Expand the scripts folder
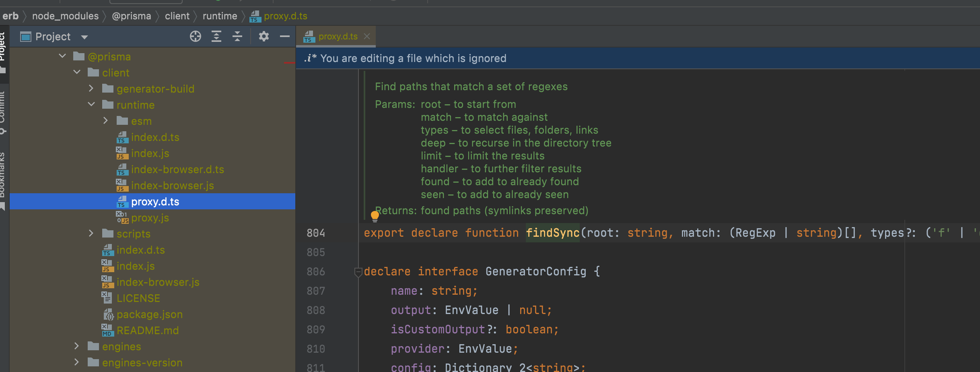The width and height of the screenshot is (980, 372). (x=91, y=234)
